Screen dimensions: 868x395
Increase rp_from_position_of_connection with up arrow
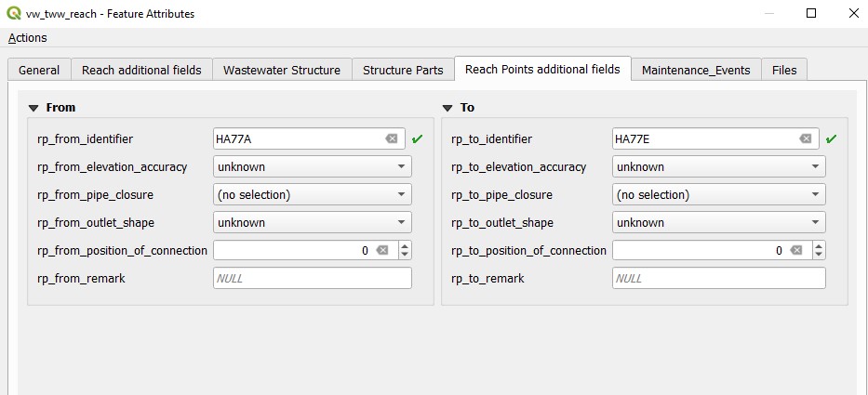tap(405, 245)
